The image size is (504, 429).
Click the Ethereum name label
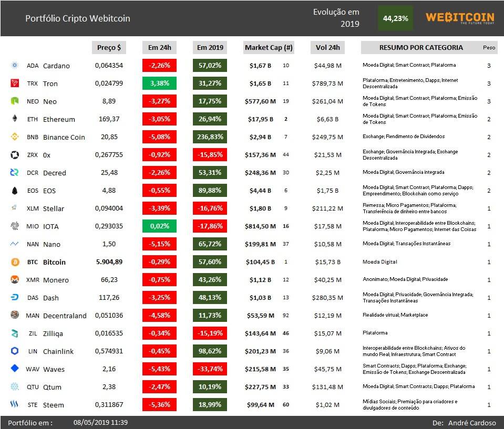(x=59, y=119)
